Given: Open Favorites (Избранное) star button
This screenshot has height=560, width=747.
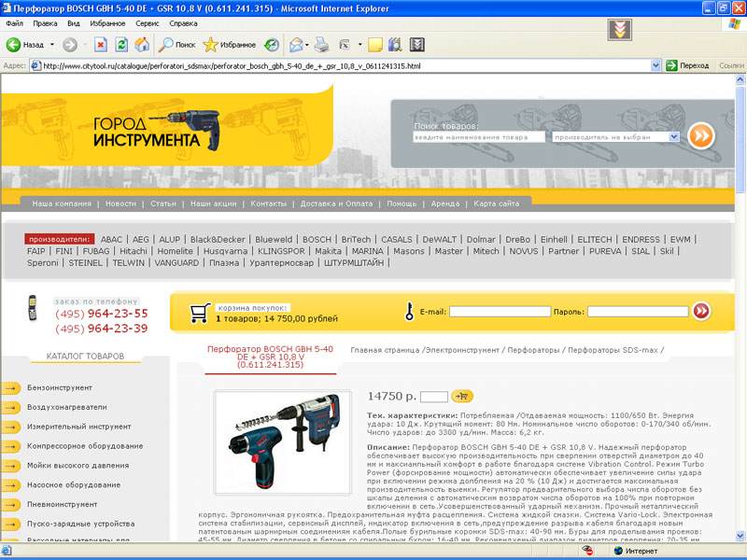Looking at the screenshot, I should point(229,45).
